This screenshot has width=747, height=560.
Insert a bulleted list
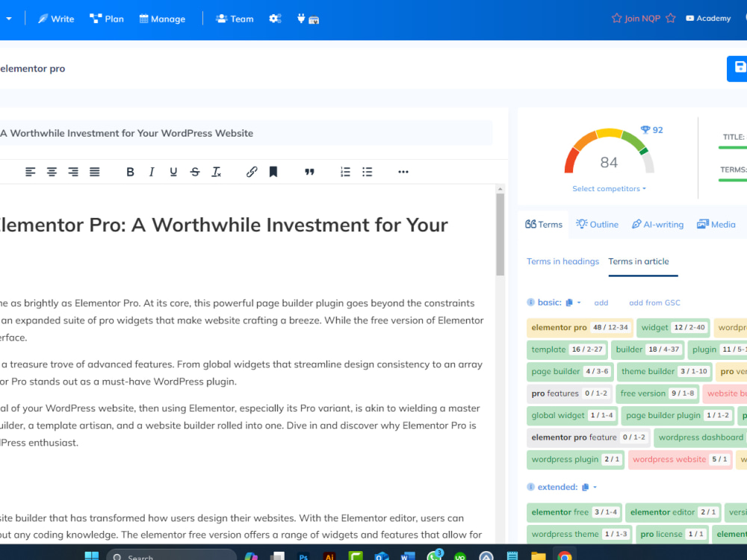tap(367, 172)
